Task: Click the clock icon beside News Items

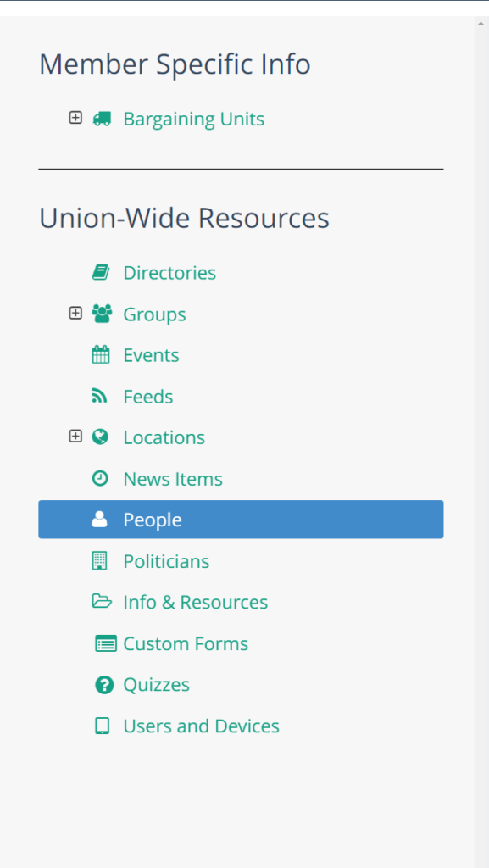Action: [99, 478]
